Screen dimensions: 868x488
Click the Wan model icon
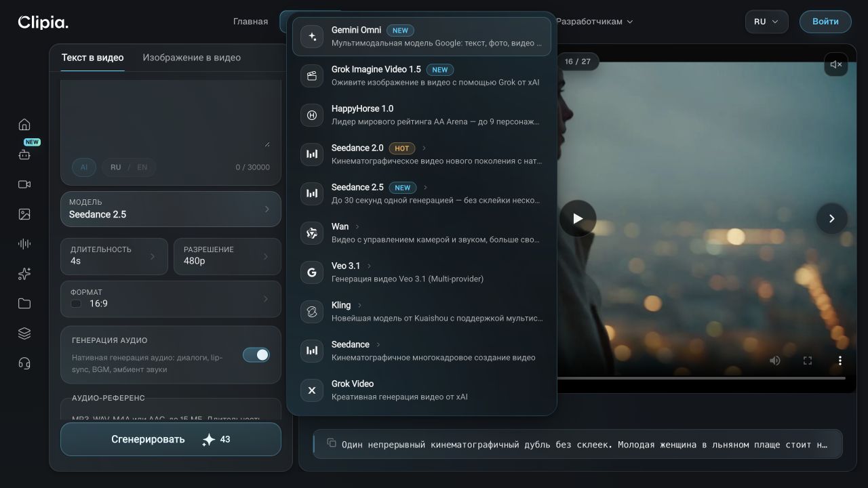[312, 233]
